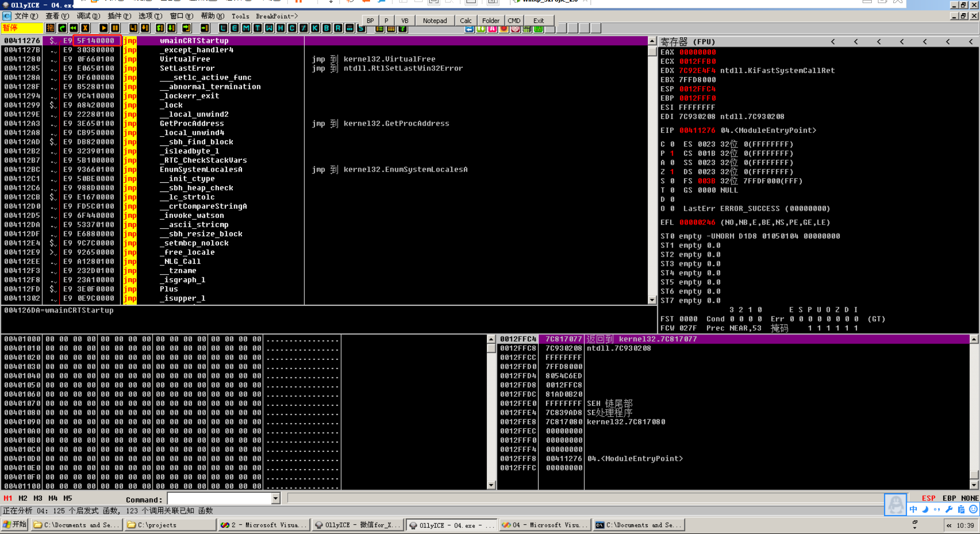Open Call stack with K icon

315,28
